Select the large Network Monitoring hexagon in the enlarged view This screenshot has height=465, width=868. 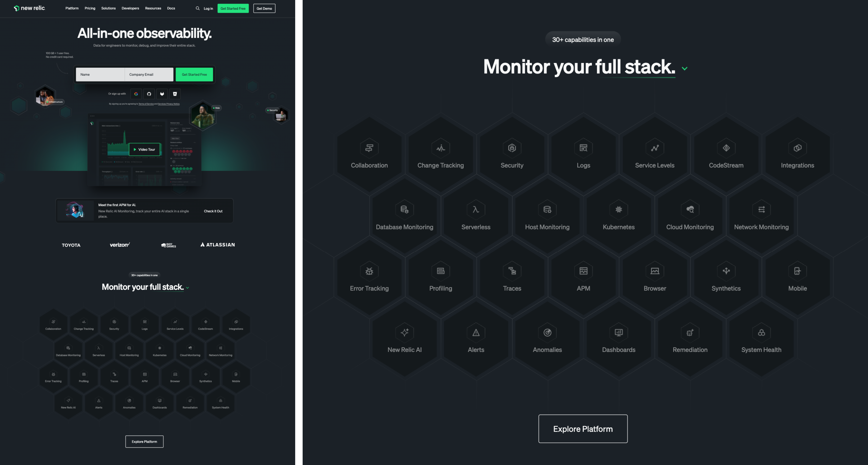(761, 216)
